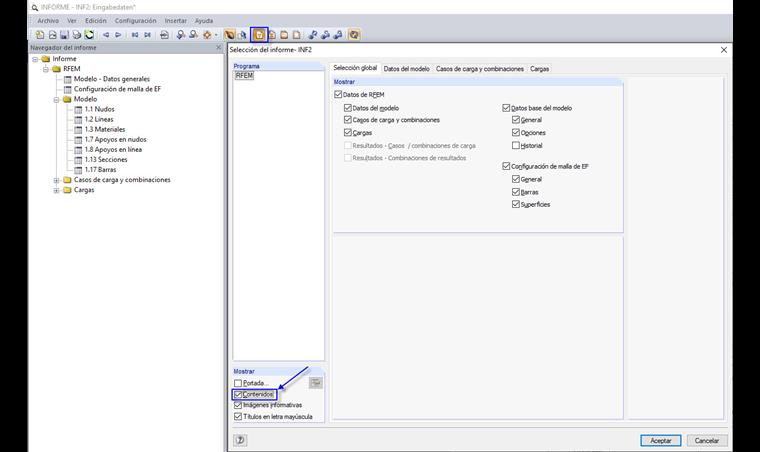760x452 pixels.
Task: Click the small edit icon next to Portada
Action: point(316,383)
